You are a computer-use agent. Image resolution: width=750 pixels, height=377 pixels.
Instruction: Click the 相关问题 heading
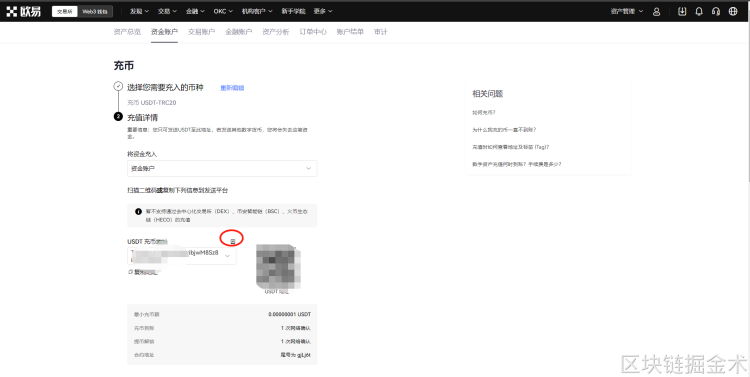(x=487, y=94)
